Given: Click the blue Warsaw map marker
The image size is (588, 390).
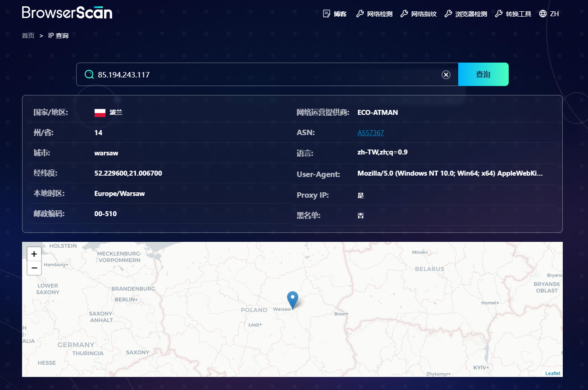Looking at the screenshot, I should pyautogui.click(x=293, y=300).
